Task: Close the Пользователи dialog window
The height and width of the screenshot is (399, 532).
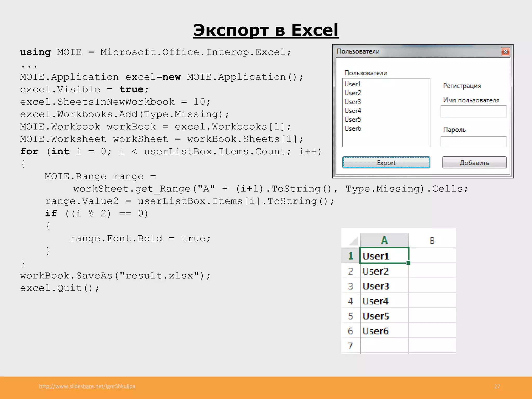Action: tap(505, 52)
